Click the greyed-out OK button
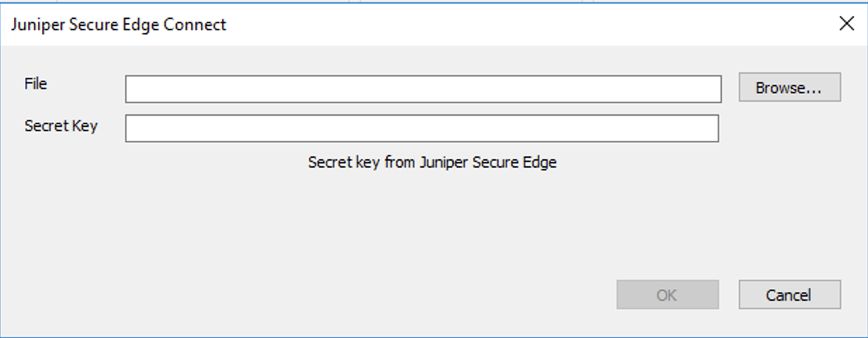 click(x=667, y=295)
